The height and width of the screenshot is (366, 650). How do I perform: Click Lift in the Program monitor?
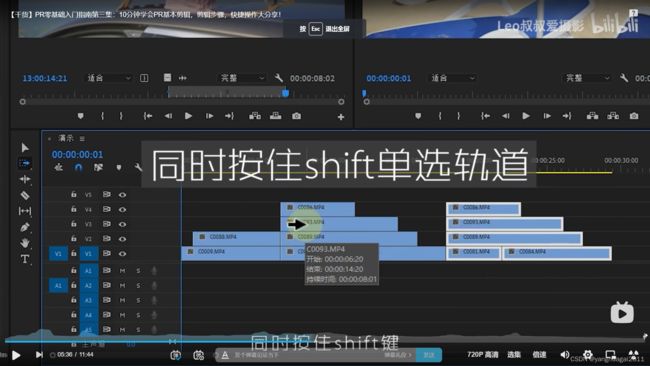(592, 116)
